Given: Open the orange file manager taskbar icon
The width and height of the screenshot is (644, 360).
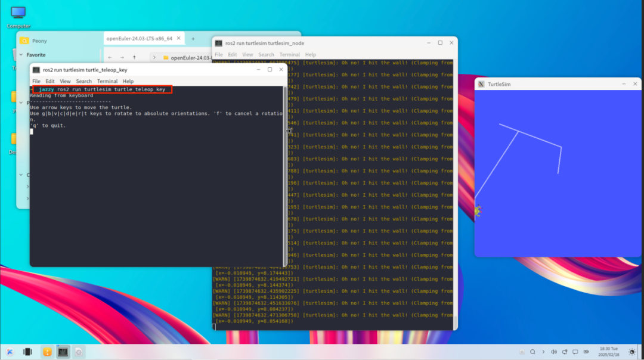Looking at the screenshot, I should pos(47,352).
